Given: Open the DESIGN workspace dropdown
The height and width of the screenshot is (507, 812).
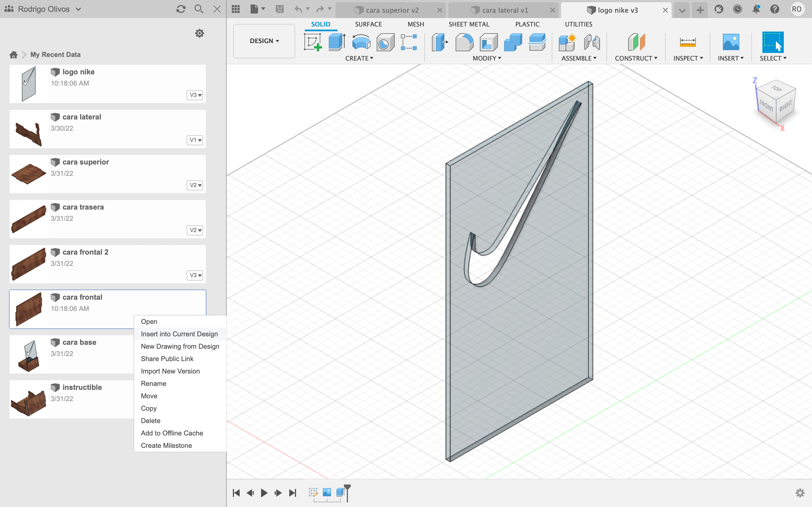Looking at the screenshot, I should tap(264, 41).
